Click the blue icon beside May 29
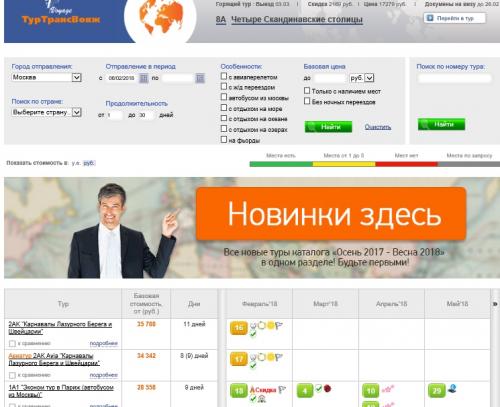Image resolution: width=500 pixels, height=407 pixels. click(x=452, y=388)
